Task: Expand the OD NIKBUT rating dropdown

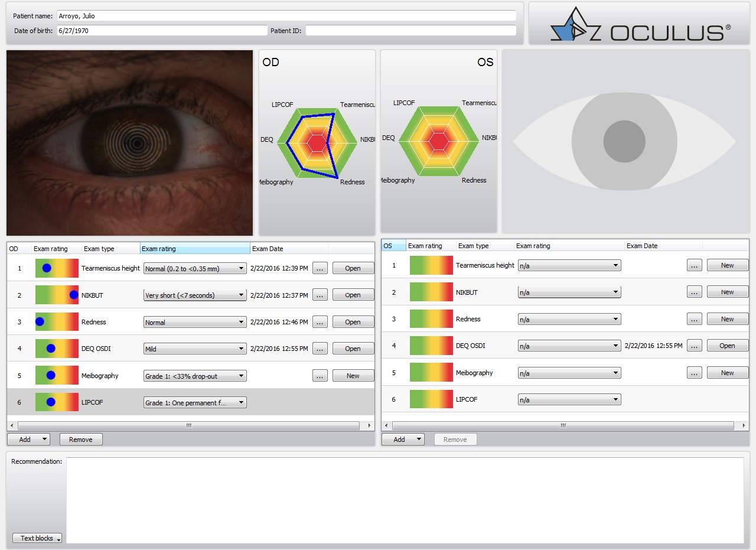Action: [x=195, y=295]
